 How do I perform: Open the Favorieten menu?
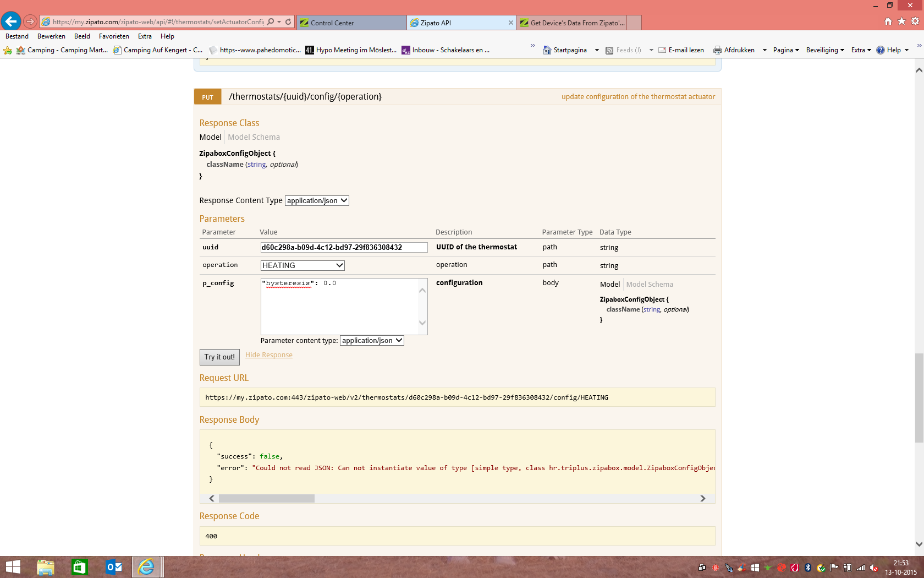pyautogui.click(x=114, y=36)
